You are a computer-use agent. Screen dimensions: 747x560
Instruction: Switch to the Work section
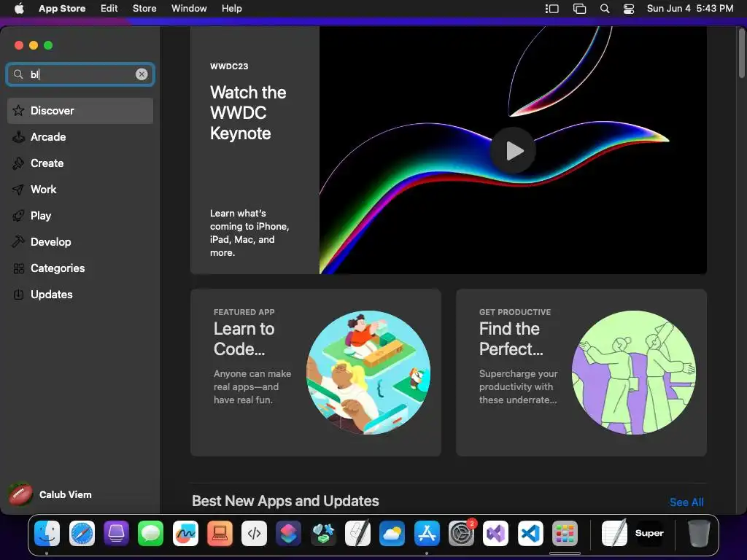point(80,190)
